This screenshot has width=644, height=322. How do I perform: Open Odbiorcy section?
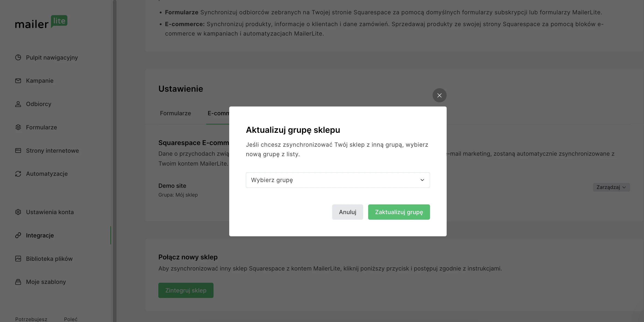pos(39,104)
